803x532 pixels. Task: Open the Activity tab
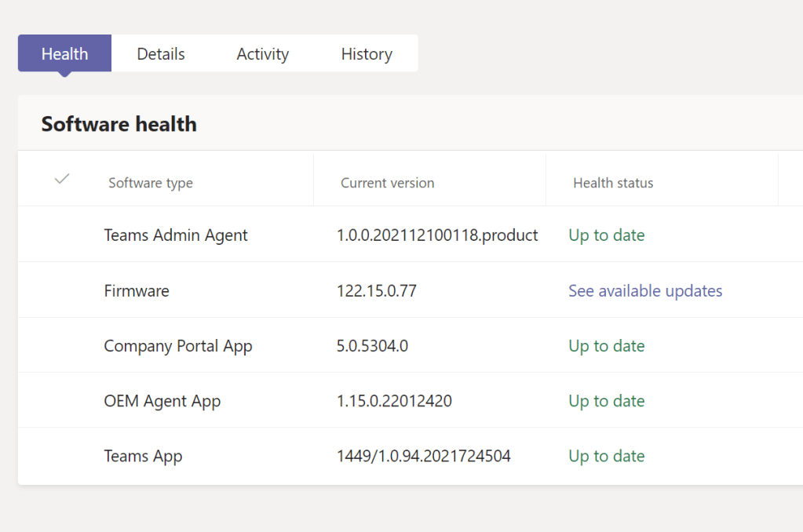[262, 54]
